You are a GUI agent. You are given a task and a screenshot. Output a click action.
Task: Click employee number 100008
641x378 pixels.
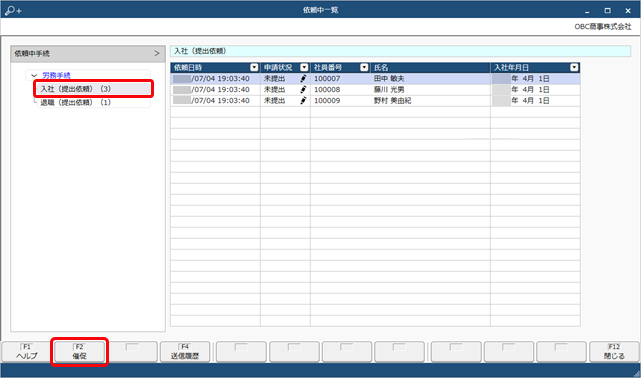coord(327,89)
